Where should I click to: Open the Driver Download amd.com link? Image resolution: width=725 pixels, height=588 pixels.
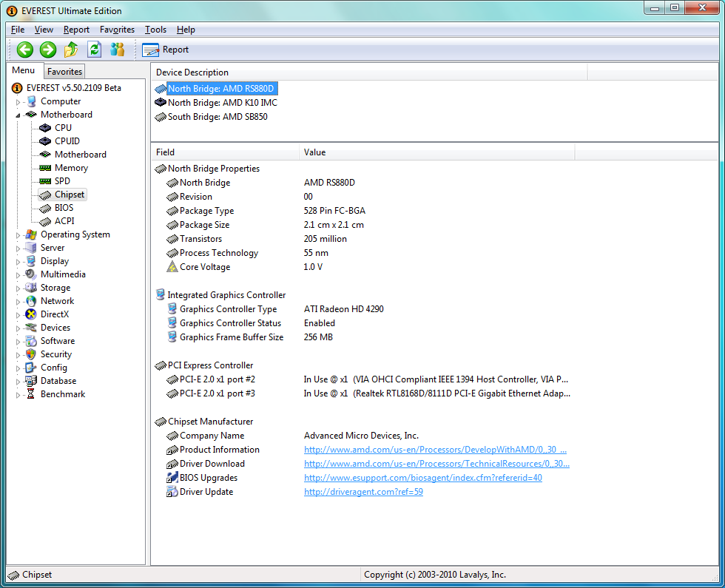click(436, 464)
